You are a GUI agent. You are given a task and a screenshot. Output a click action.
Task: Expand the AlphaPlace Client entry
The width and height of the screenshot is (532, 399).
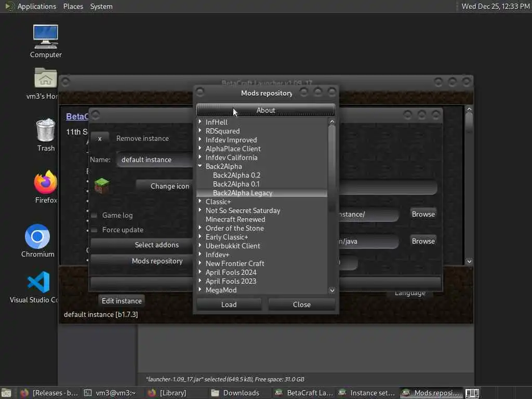[x=200, y=148]
